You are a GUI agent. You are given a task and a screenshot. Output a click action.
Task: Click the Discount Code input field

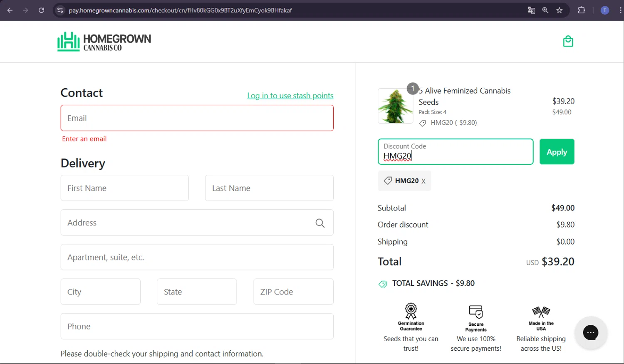456,152
